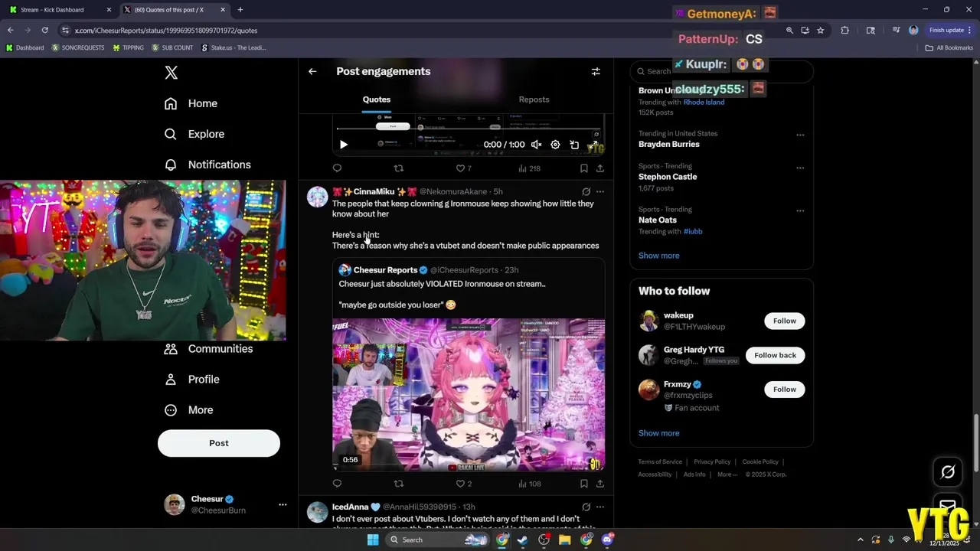
Task: Bookmark CinnaMiku's post
Action: pos(583,484)
